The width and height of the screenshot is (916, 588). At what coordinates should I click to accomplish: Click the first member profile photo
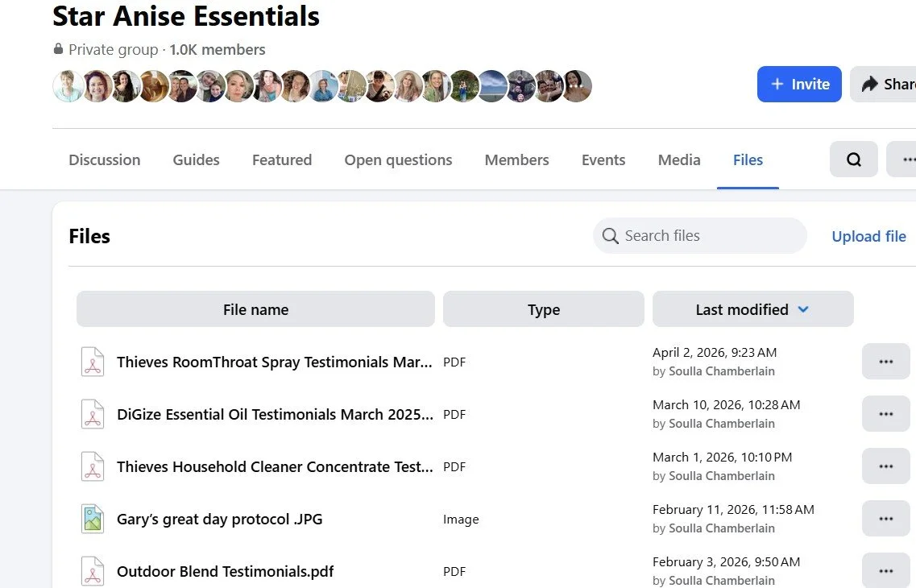pos(68,86)
